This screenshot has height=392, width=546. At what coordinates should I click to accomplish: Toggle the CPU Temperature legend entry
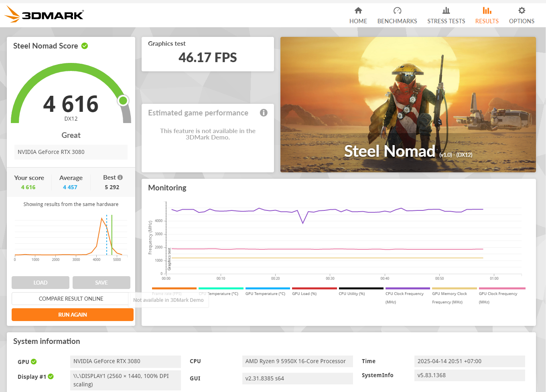pyautogui.click(x=221, y=292)
